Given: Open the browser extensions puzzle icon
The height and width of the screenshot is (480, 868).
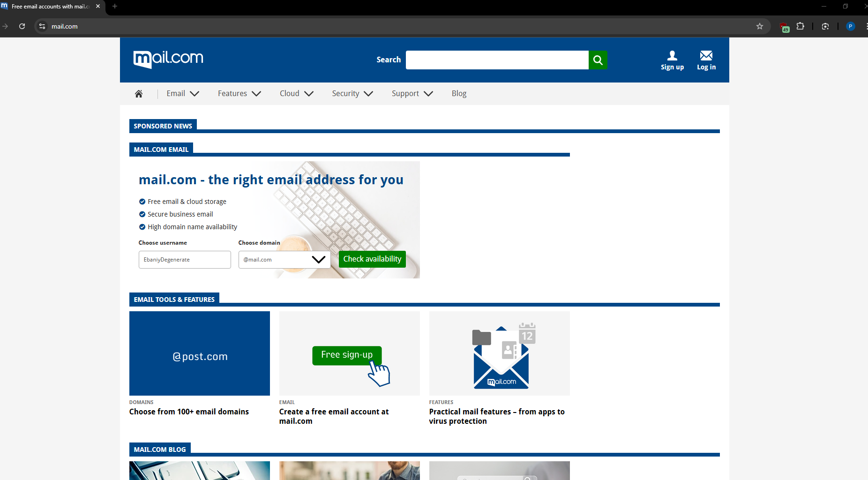Looking at the screenshot, I should 801,26.
